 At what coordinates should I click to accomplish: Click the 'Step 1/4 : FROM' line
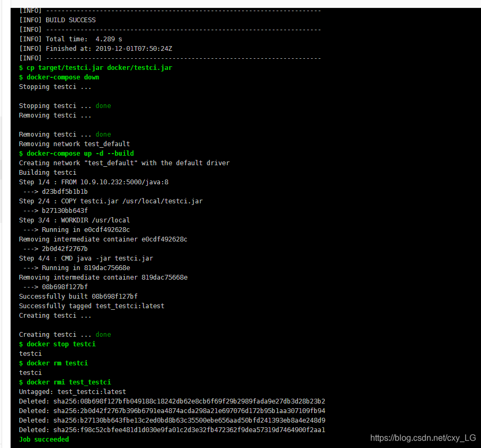tap(94, 182)
